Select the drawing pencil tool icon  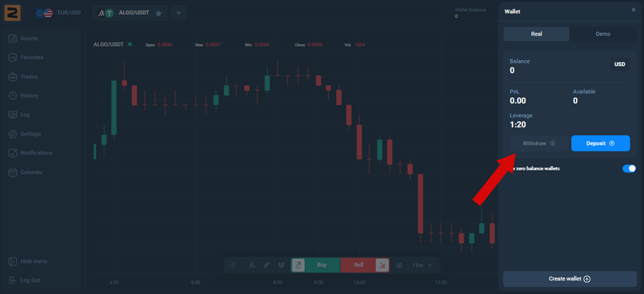point(266,265)
